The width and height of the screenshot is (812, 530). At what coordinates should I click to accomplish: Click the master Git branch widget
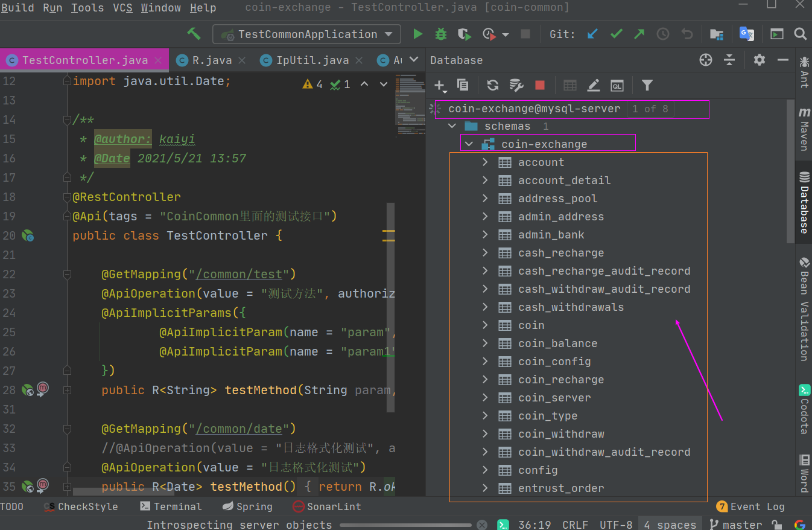pyautogui.click(x=736, y=525)
